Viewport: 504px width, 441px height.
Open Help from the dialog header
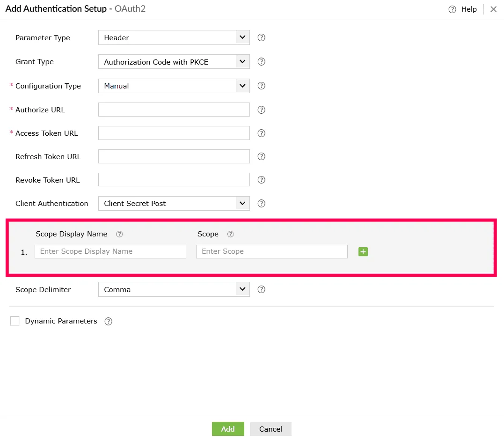(462, 9)
